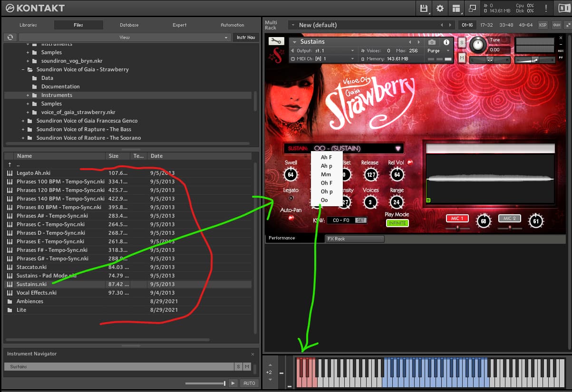Choose Oh p in the sustain menu
The width and height of the screenshot is (572, 392).
point(326,191)
